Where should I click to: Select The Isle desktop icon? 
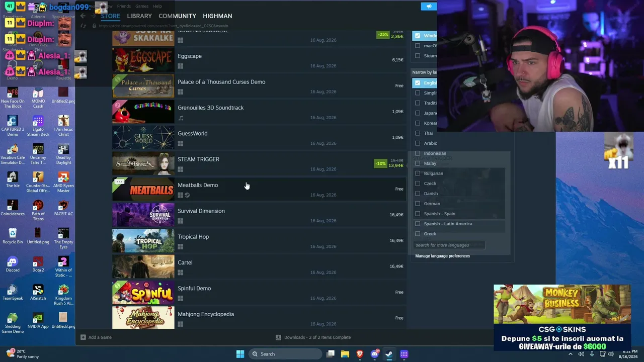tap(13, 180)
